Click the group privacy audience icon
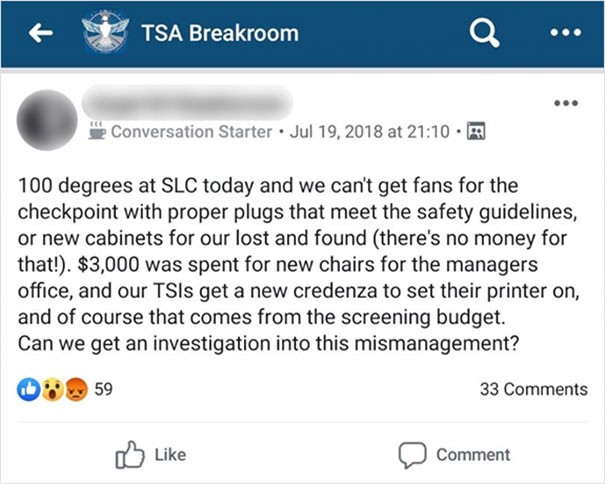The height and width of the screenshot is (484, 605). click(477, 131)
